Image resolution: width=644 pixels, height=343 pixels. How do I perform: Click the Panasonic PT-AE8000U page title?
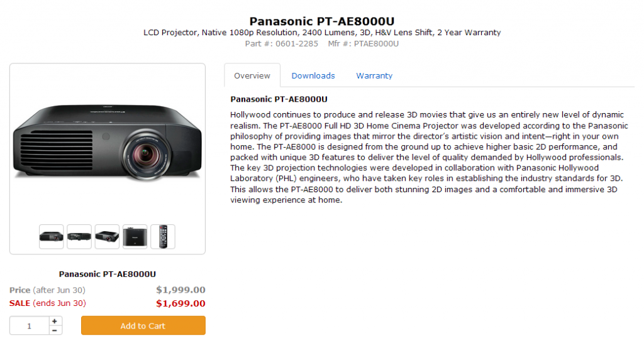322,21
